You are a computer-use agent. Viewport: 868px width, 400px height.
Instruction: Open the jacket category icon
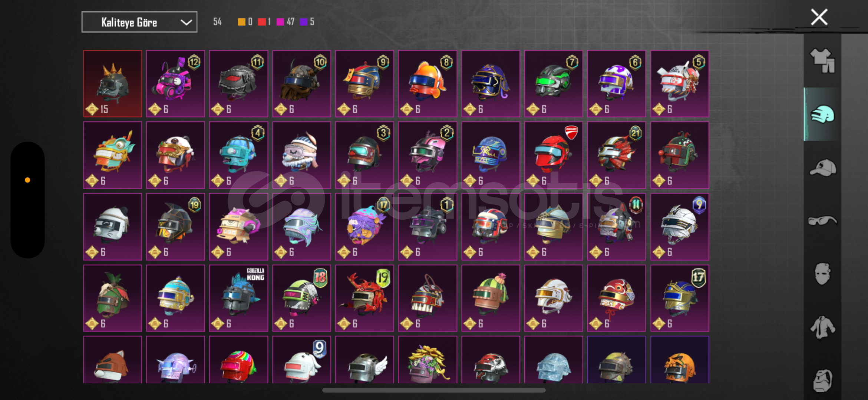pyautogui.click(x=822, y=327)
